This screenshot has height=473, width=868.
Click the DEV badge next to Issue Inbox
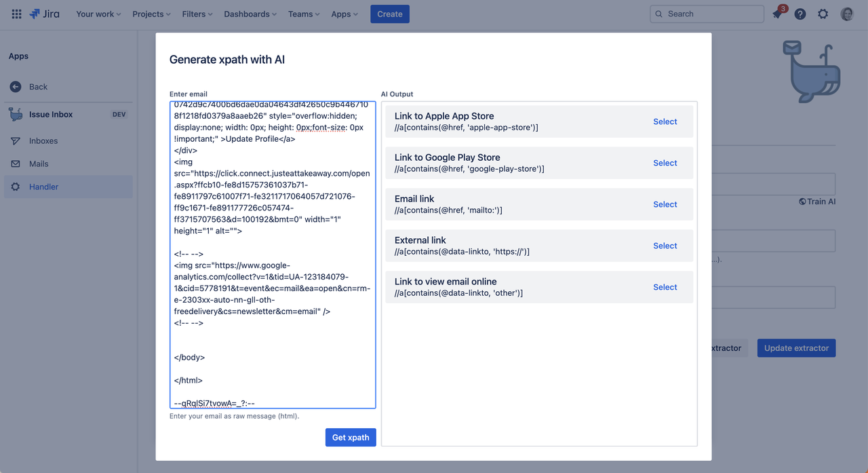[x=119, y=115]
